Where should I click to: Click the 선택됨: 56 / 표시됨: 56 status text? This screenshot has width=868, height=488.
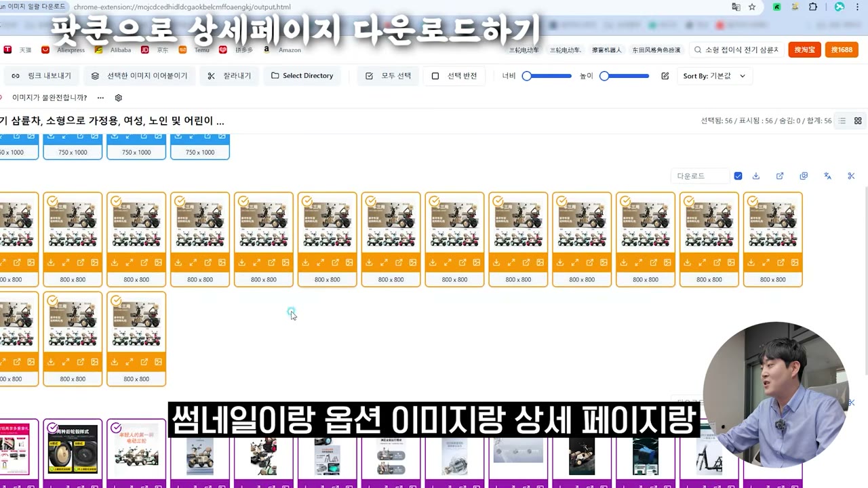pos(737,121)
